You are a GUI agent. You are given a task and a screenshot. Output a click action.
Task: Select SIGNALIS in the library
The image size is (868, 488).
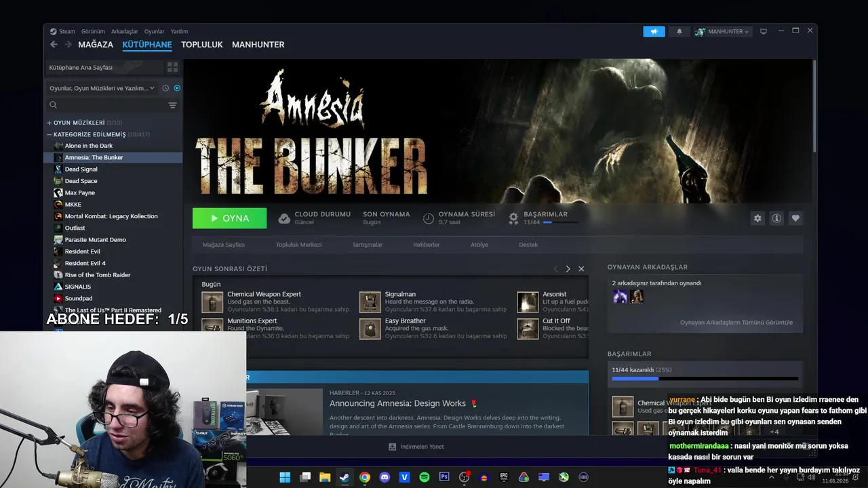(78, 287)
